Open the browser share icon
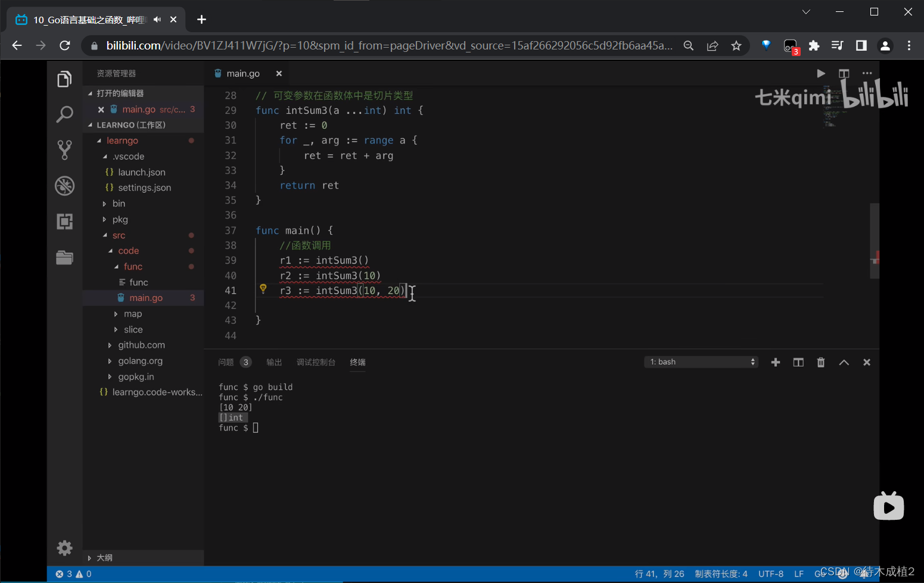The height and width of the screenshot is (583, 924). [x=713, y=46]
